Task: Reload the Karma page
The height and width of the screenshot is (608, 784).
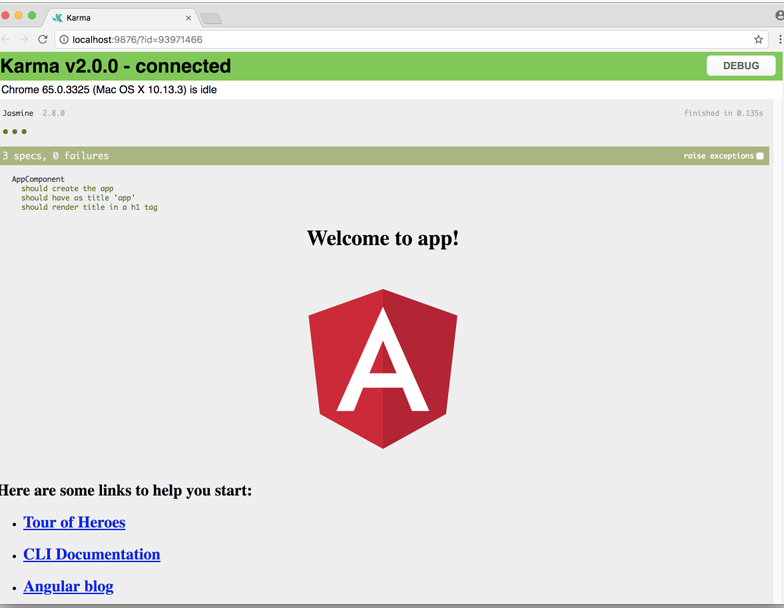Action: pos(42,39)
